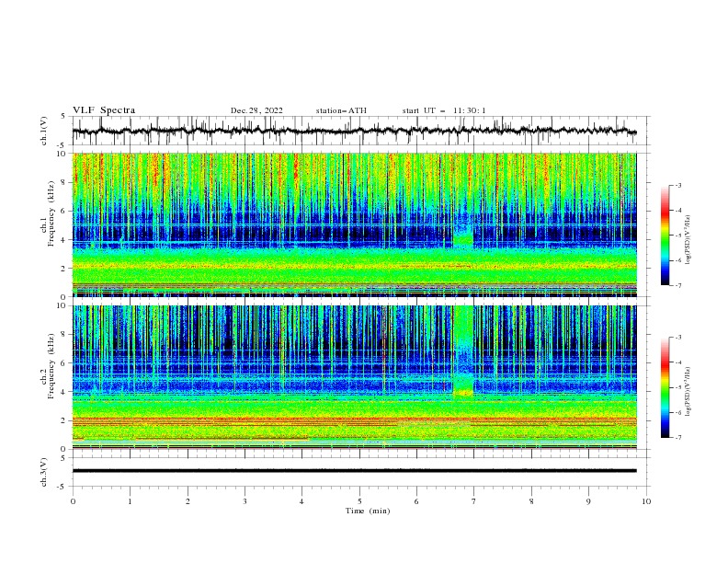Click the "start UT = 11:30: 1" text
The image size is (728, 563).
click(x=444, y=110)
